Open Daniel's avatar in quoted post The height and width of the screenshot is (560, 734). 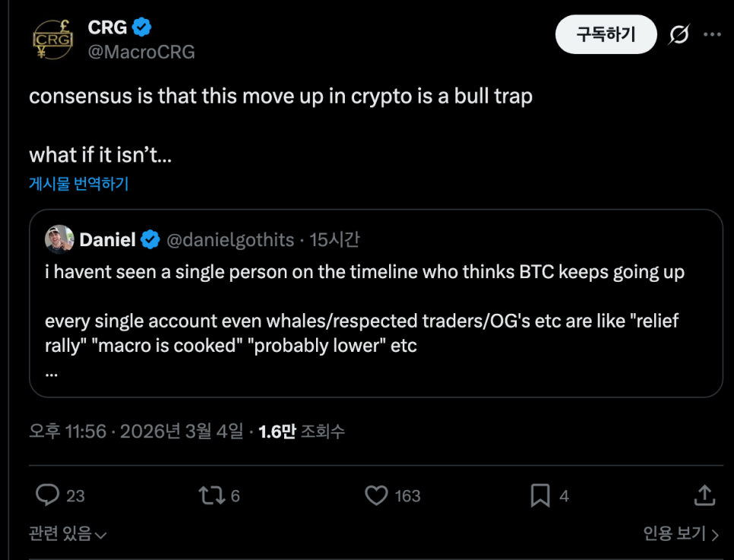(59, 240)
